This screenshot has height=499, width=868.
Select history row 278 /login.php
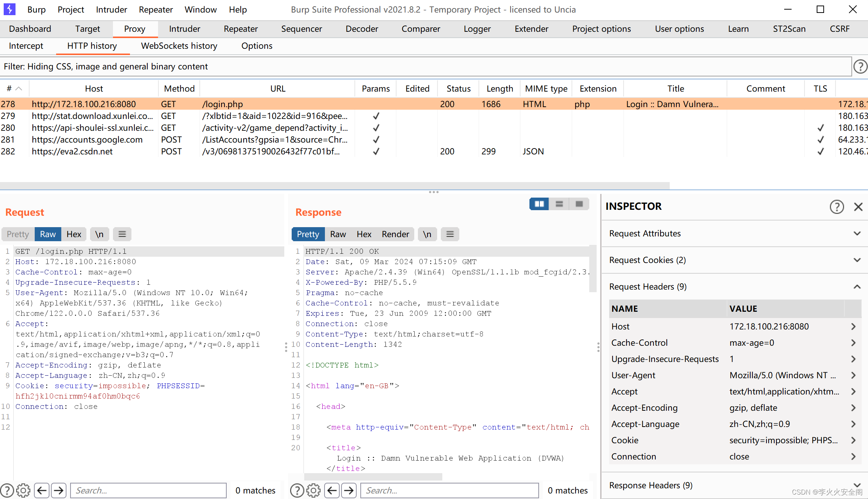pyautogui.click(x=434, y=104)
